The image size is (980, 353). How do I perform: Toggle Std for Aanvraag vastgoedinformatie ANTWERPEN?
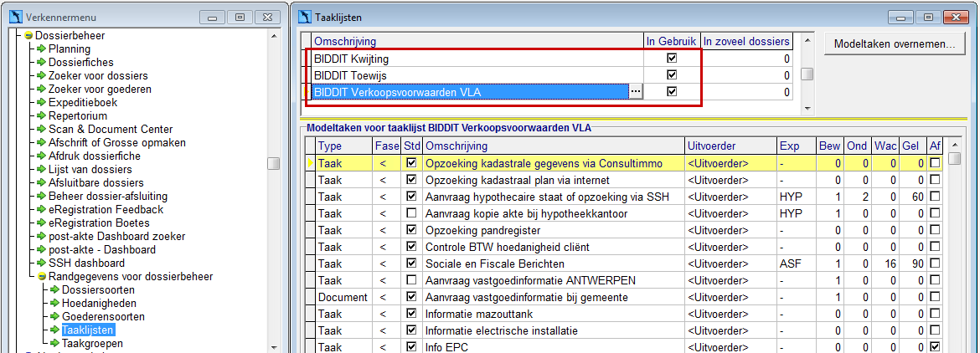[x=412, y=281]
